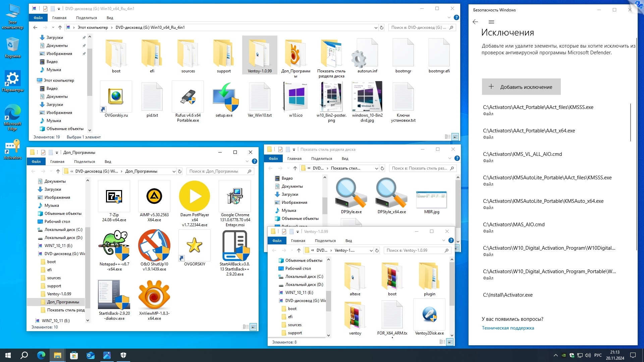Image resolution: width=644 pixels, height=362 pixels.
Task: Expand the address bar dropdown in DVD drive window
Action: [x=376, y=27]
